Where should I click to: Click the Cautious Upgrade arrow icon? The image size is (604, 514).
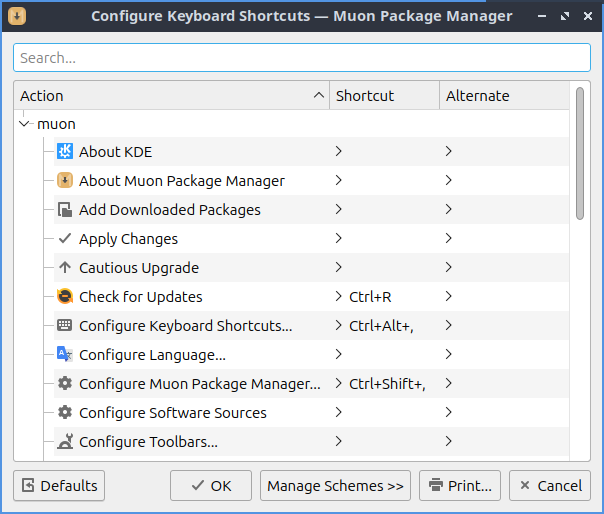[x=65, y=268]
